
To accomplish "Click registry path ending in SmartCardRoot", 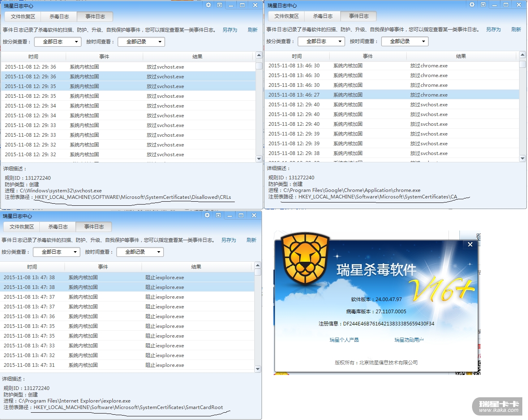I will pos(128,407).
